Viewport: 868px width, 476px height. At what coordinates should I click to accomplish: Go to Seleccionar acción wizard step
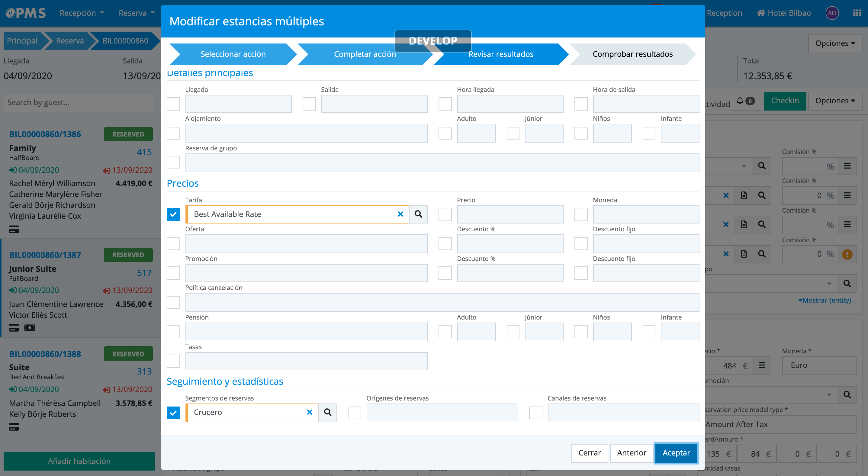pyautogui.click(x=233, y=54)
